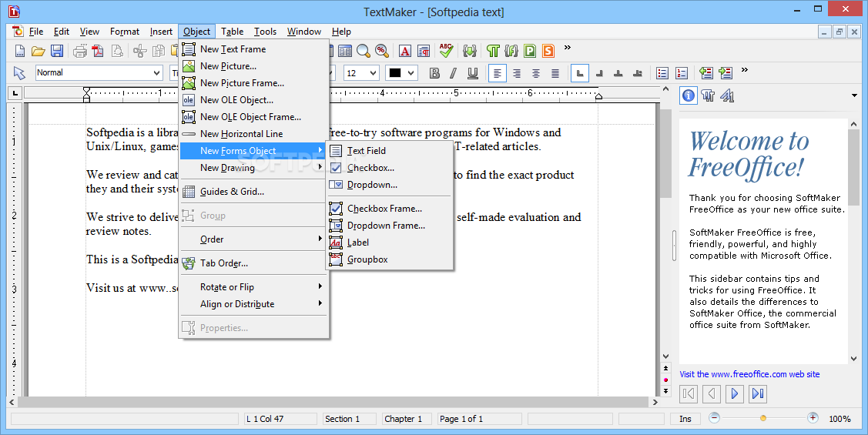This screenshot has height=435, width=868.
Task: Click the zoom in plus button
Action: click(813, 418)
